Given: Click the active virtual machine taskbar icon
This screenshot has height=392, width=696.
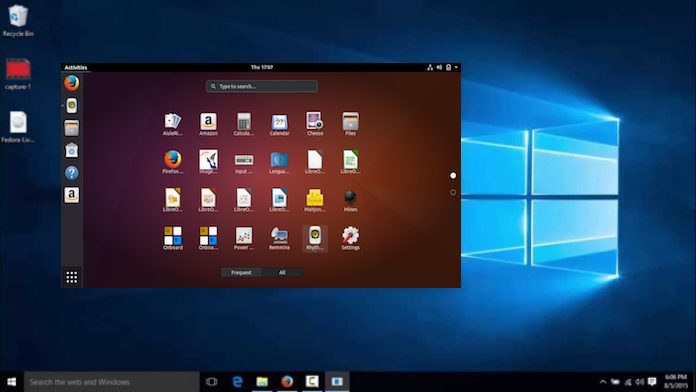Looking at the screenshot, I should click(x=337, y=382).
